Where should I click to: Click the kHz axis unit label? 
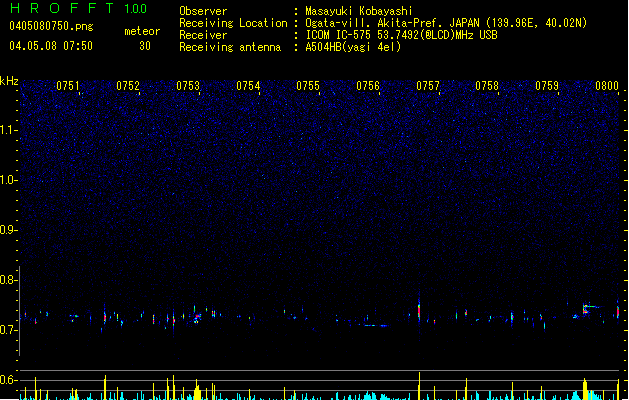(9, 81)
